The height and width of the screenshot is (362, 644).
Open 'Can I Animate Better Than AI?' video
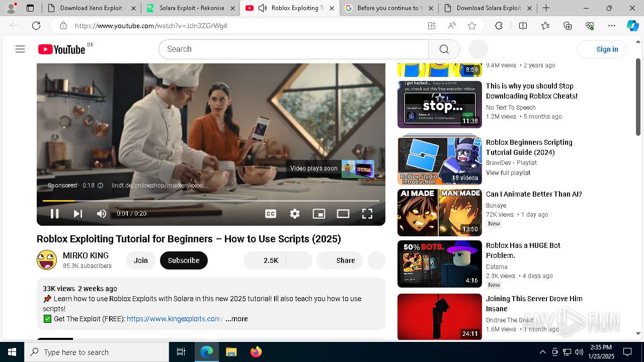click(x=534, y=194)
